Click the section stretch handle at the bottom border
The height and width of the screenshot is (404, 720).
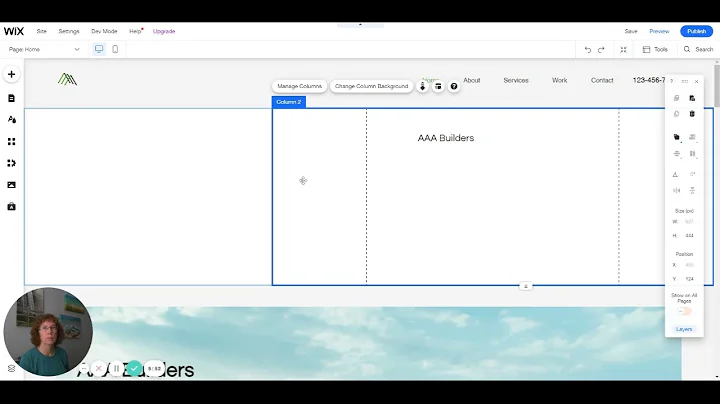point(526,286)
